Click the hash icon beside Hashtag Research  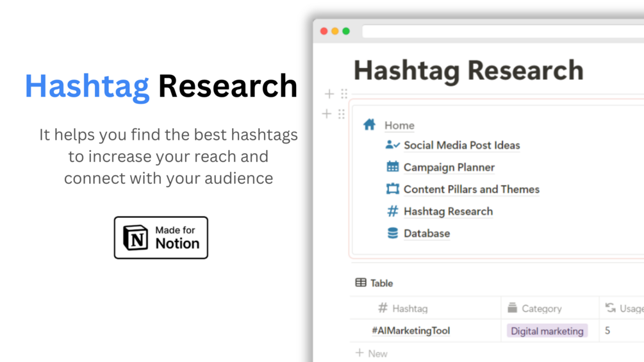[392, 211]
